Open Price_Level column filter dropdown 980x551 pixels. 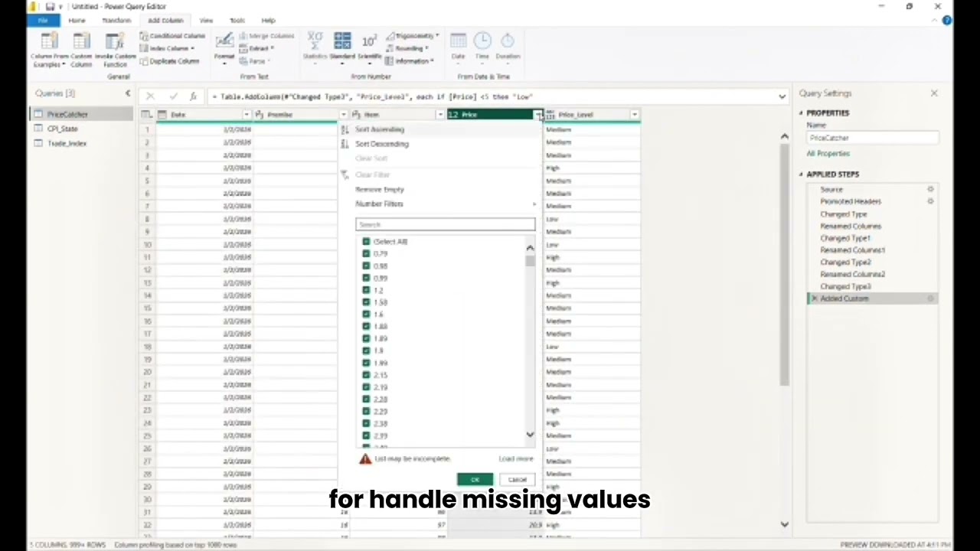pyautogui.click(x=635, y=115)
